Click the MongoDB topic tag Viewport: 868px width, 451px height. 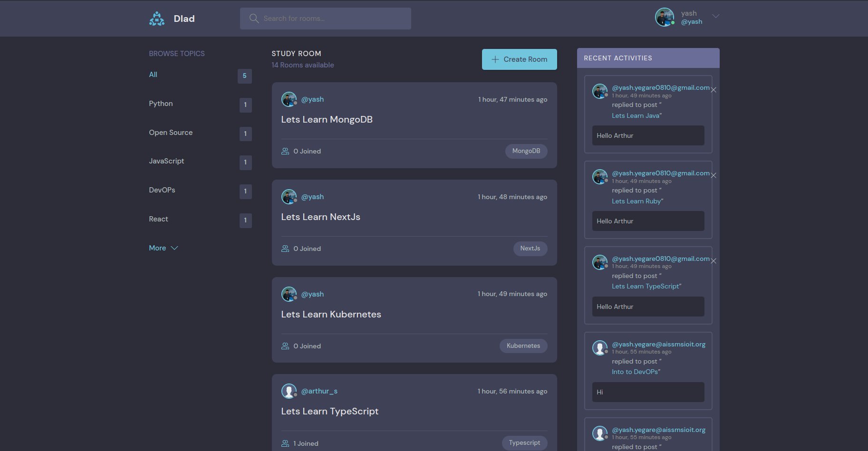click(x=526, y=151)
